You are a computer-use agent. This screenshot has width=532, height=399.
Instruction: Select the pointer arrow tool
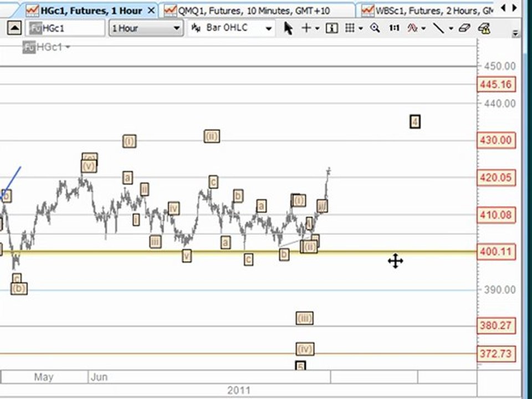(288, 28)
